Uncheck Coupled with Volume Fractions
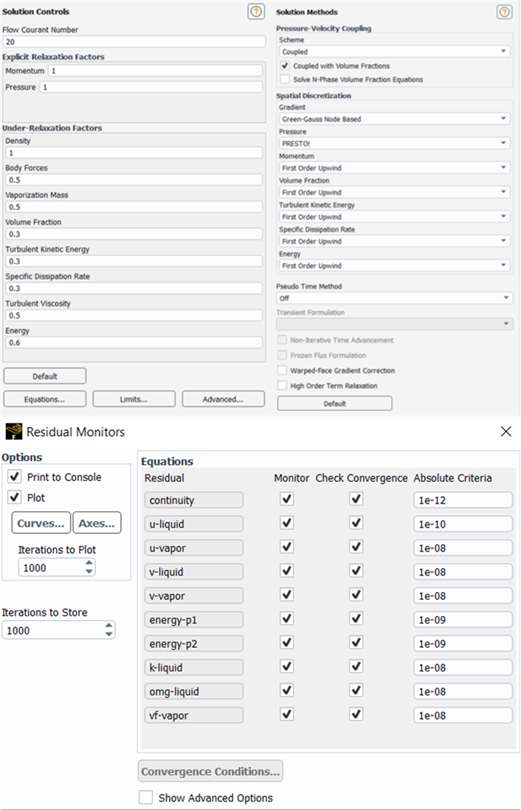521x810 pixels. click(285, 66)
